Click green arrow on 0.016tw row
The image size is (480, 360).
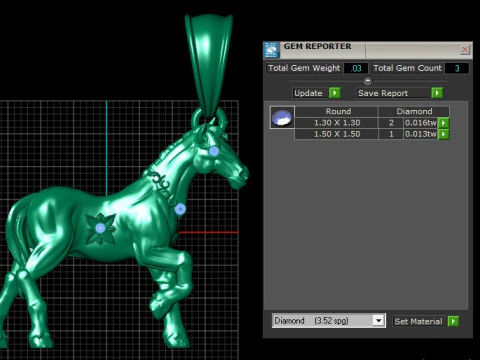(x=443, y=123)
